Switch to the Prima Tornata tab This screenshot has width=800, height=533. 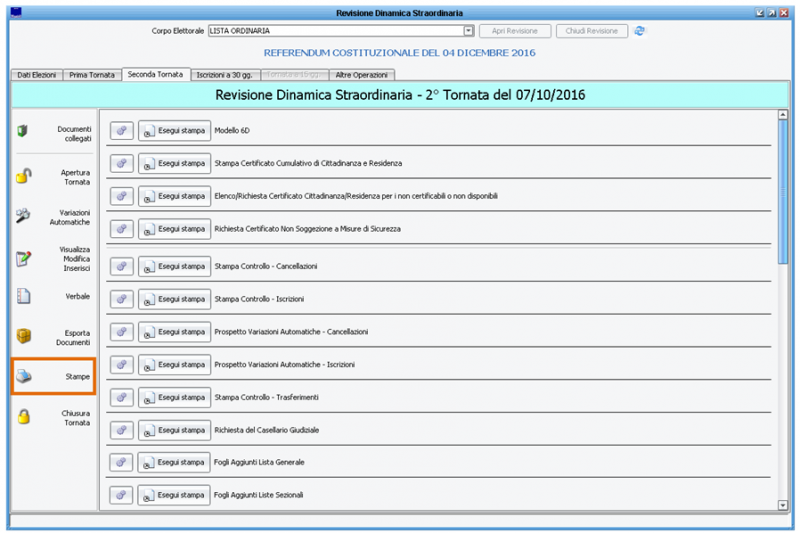point(92,75)
